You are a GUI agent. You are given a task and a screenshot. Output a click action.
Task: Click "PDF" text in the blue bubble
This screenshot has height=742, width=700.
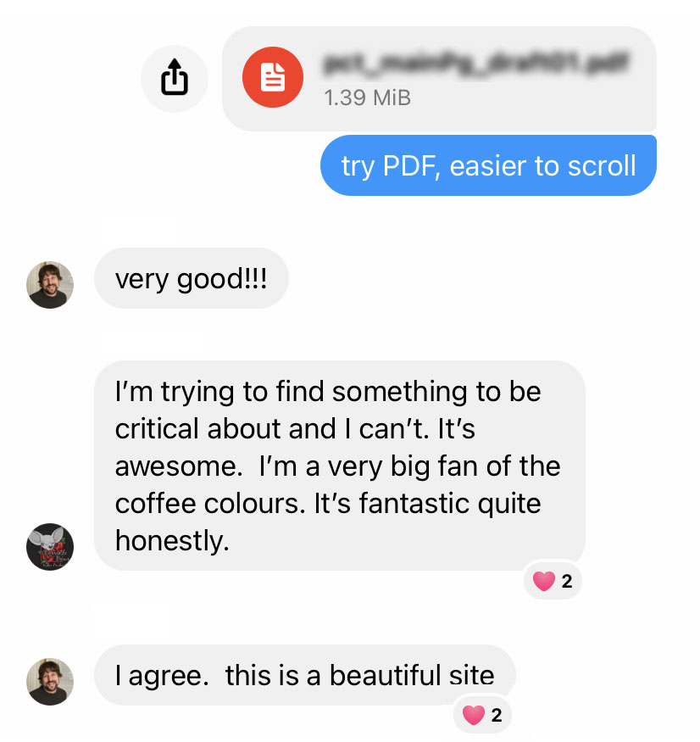(411, 166)
